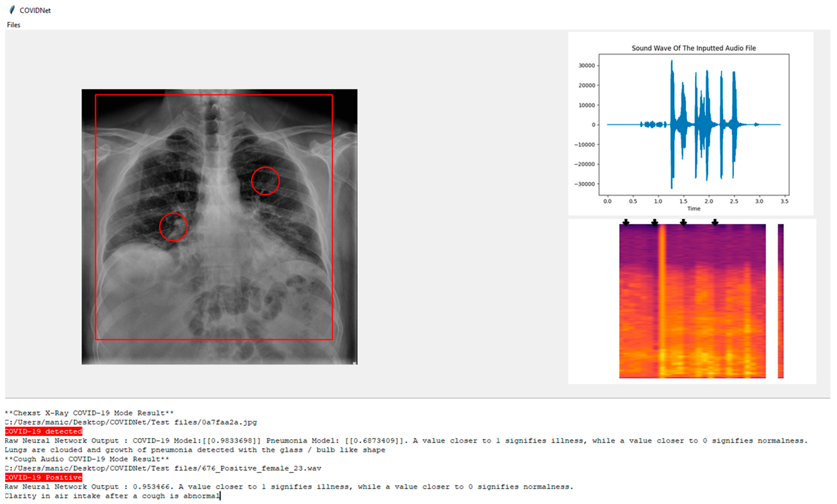The width and height of the screenshot is (837, 504).
Task: Click the upper red circle on the X-ray
Action: tap(265, 181)
